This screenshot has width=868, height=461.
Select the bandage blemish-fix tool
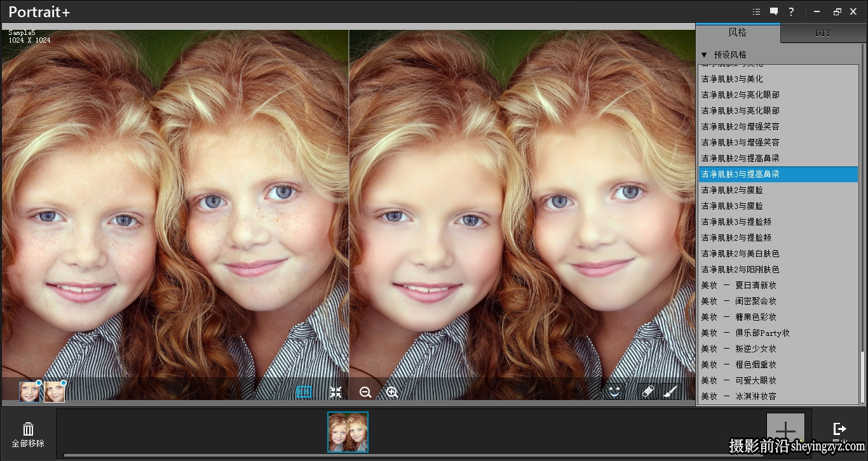648,392
